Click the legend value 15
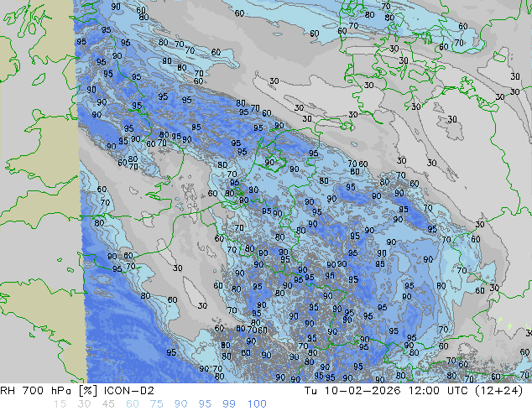 (x=60, y=404)
